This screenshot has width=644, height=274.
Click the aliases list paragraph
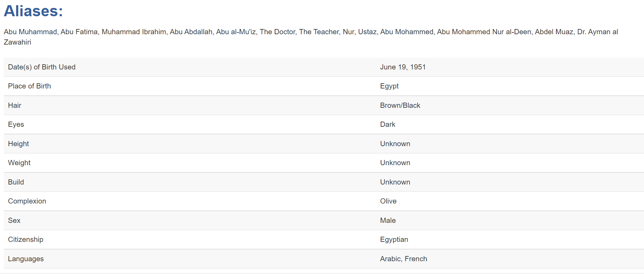point(311,37)
